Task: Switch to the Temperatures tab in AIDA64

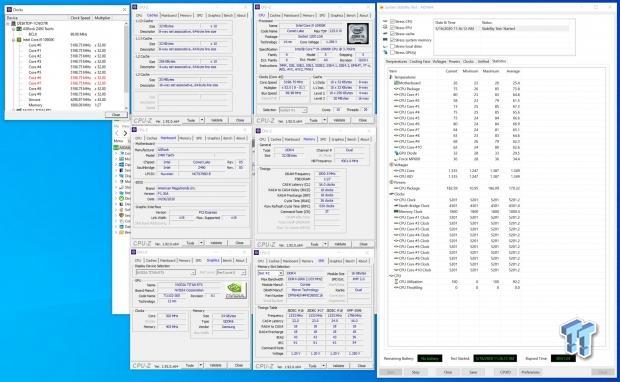Action: click(x=396, y=62)
